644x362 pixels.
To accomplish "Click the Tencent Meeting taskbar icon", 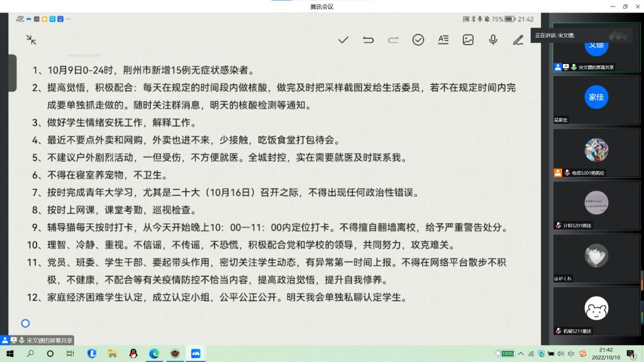I will coord(196,353).
